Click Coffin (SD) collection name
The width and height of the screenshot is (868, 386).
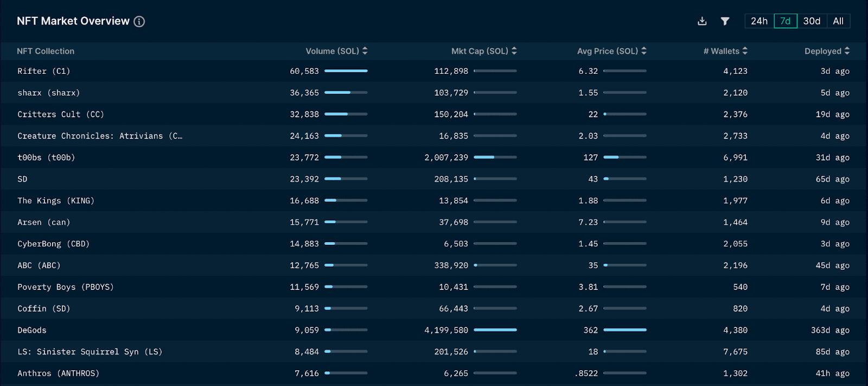(44, 308)
